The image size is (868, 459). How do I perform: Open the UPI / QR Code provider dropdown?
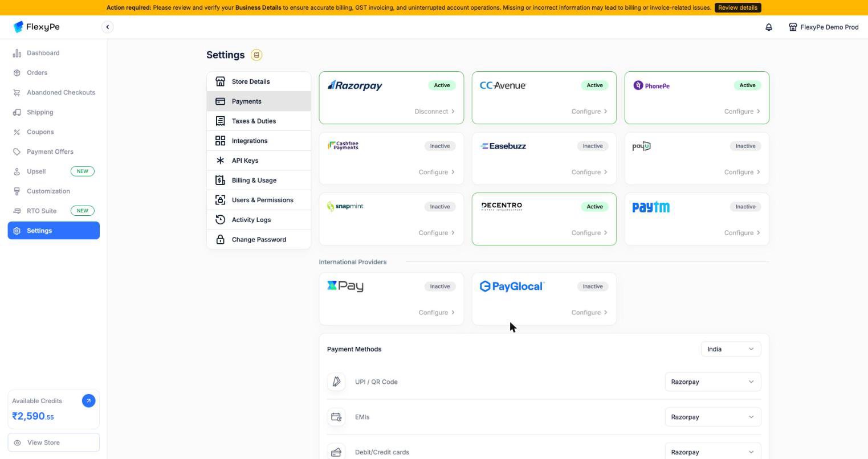[x=713, y=382]
